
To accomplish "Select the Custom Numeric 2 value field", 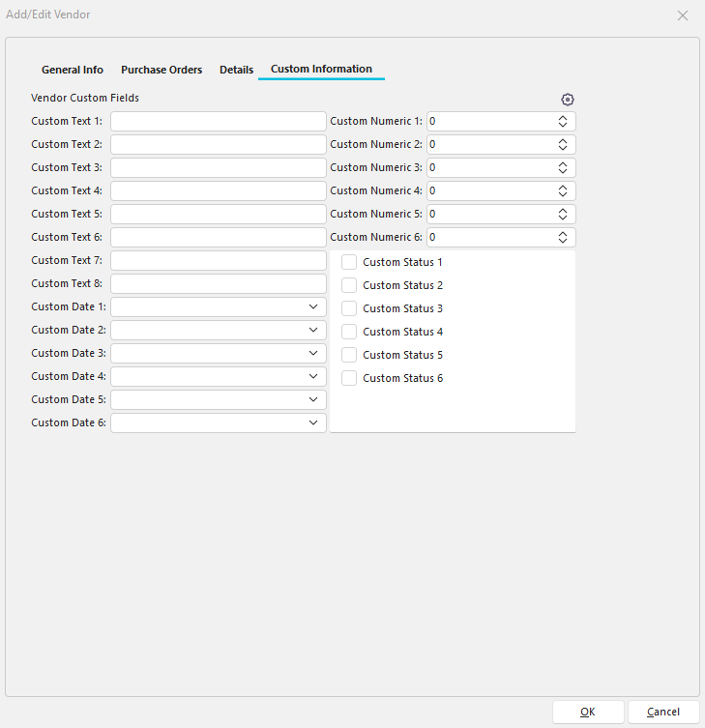I will tap(488, 145).
